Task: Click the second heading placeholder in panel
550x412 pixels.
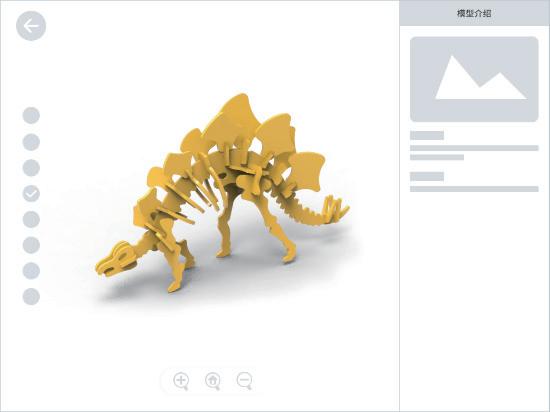Action: point(427,176)
